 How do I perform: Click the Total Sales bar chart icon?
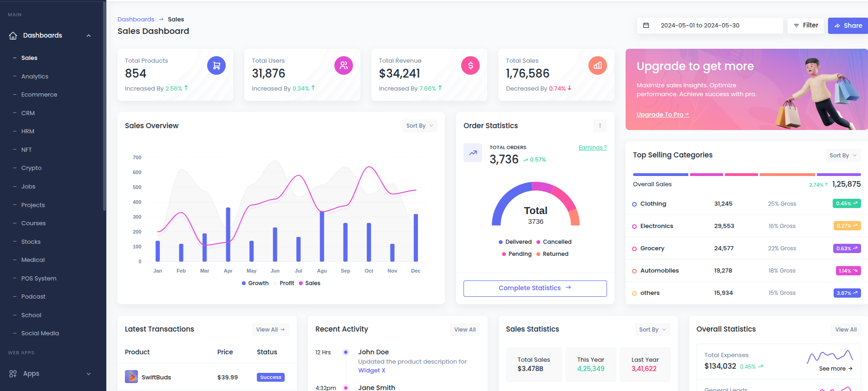click(x=597, y=65)
